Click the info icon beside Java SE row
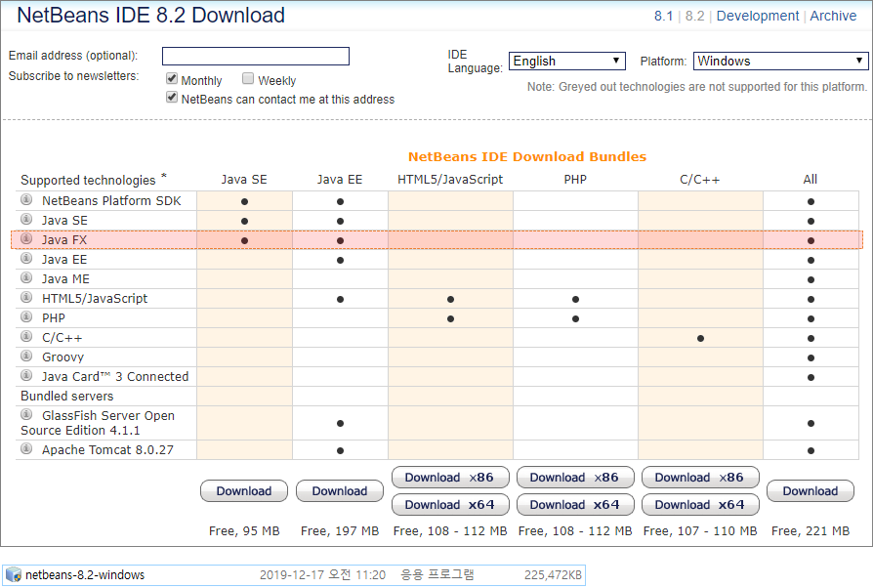 [x=26, y=219]
